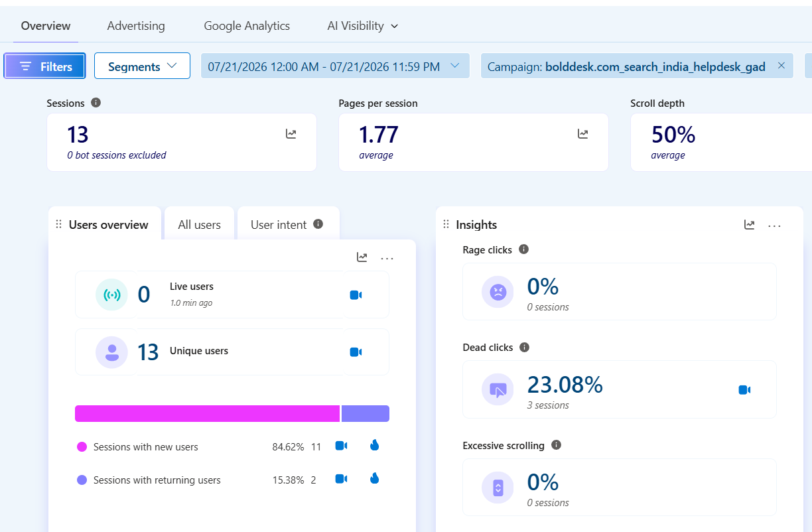Open more options in Users overview panel
Screen dimensions: 812x532
(387, 258)
